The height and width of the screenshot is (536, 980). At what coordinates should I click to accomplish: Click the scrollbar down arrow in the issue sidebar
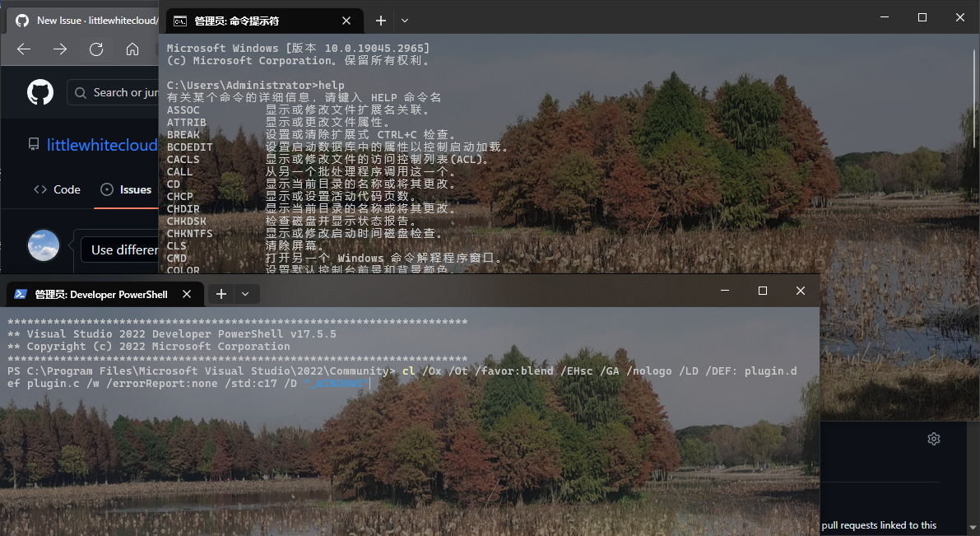[x=974, y=529]
